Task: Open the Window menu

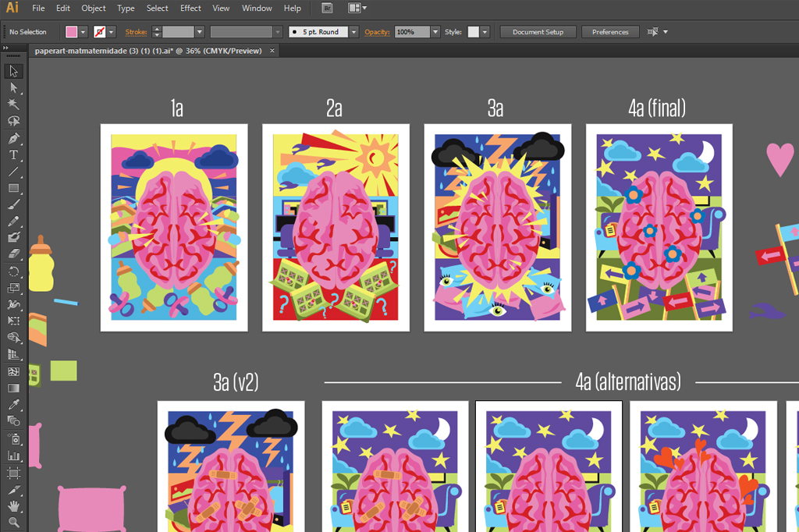Action: (257, 8)
